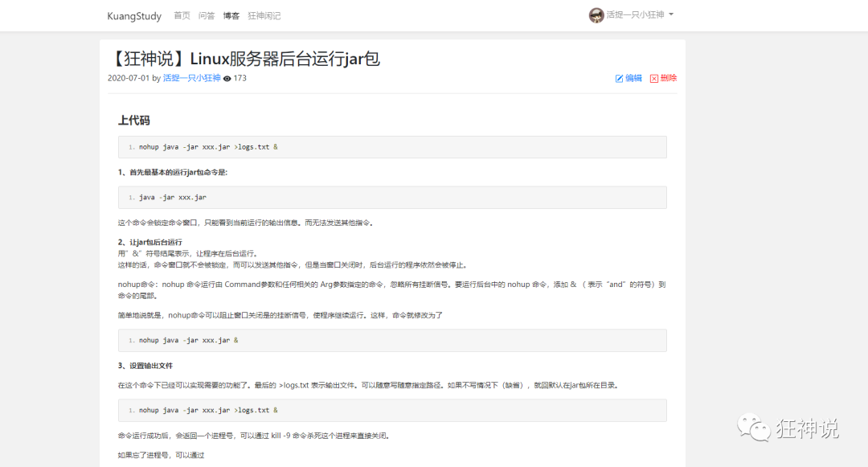The image size is (868, 467).
Task: Click the code line java -jar xxx.jar
Action: tap(173, 198)
